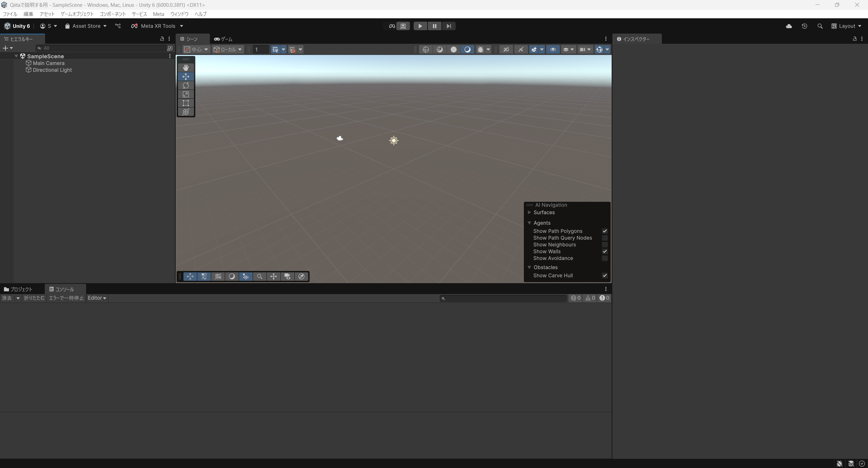Select the Rotate tool
Screen dimensions: 868x468
185,85
